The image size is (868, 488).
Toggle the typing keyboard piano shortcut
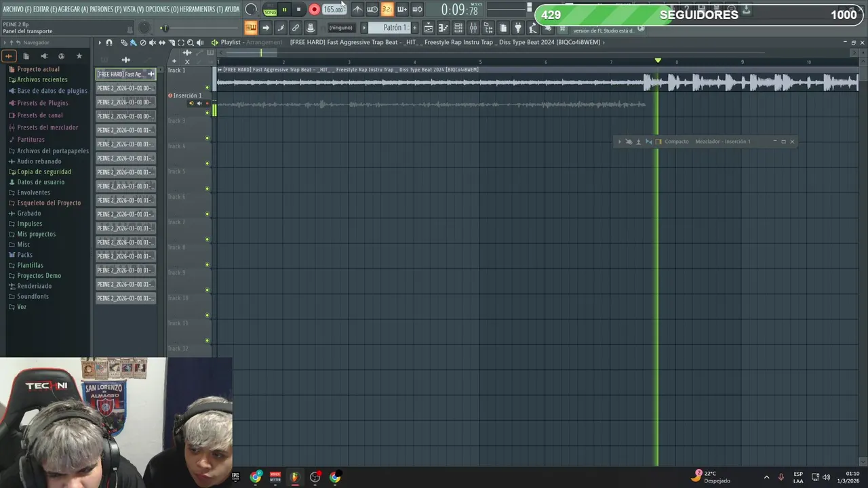click(x=250, y=28)
